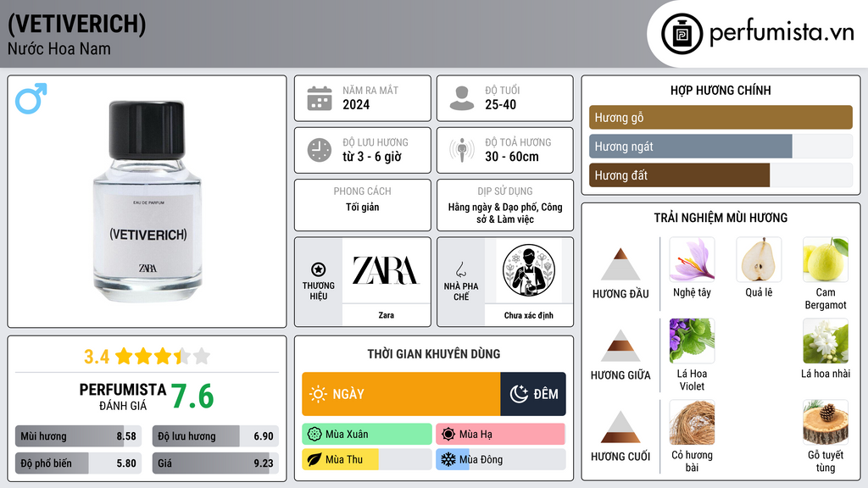Click the Trải nghiệm mùi hương heading

(721, 218)
